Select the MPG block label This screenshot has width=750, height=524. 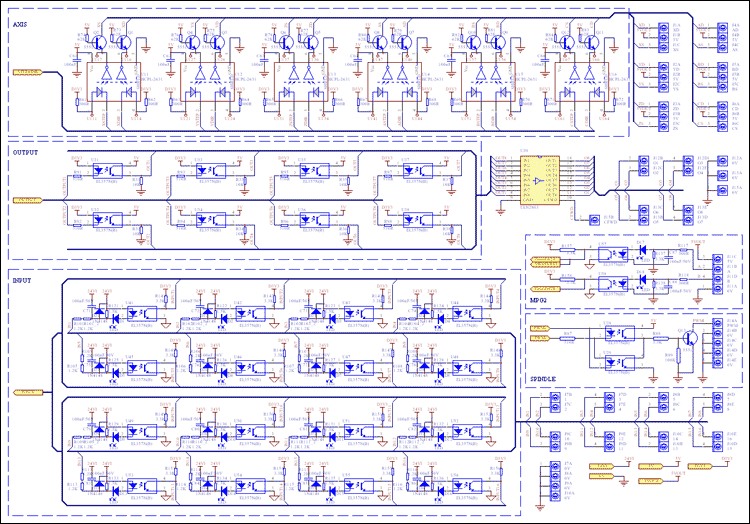[537, 299]
